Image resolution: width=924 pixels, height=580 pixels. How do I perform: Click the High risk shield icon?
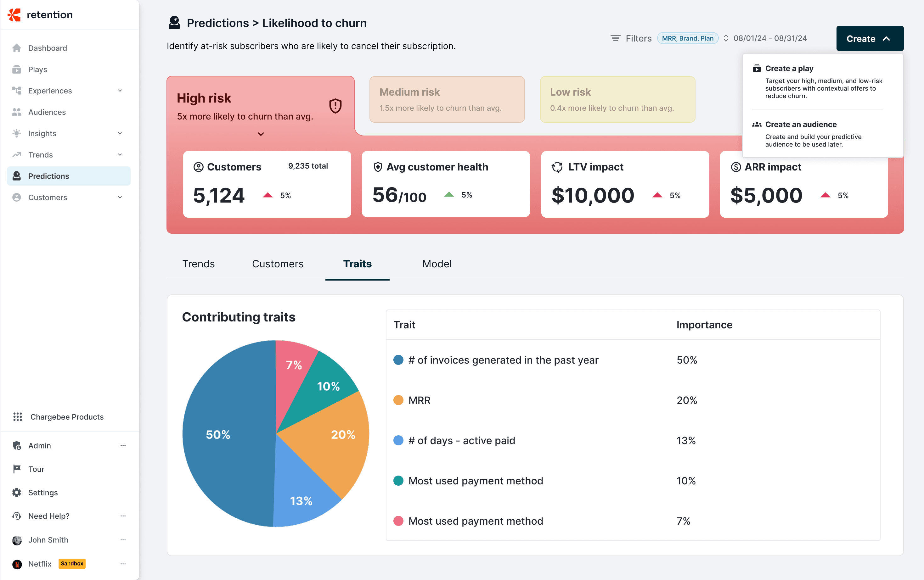[335, 106]
